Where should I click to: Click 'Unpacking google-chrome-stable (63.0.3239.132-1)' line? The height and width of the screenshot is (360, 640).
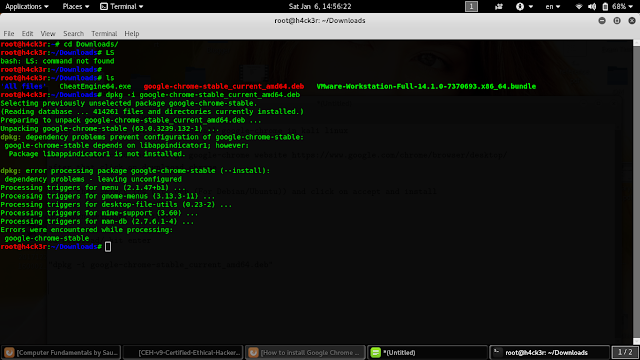coord(110,129)
